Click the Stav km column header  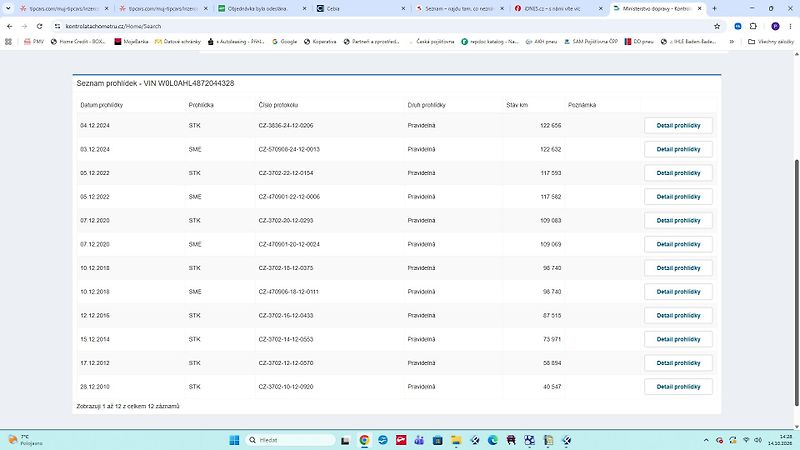coord(517,105)
